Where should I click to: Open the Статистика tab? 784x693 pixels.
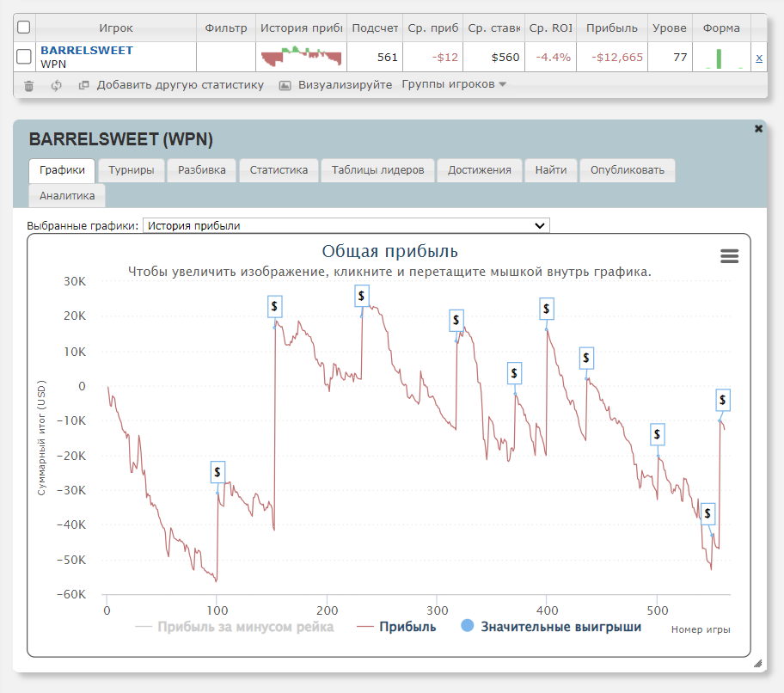click(279, 170)
